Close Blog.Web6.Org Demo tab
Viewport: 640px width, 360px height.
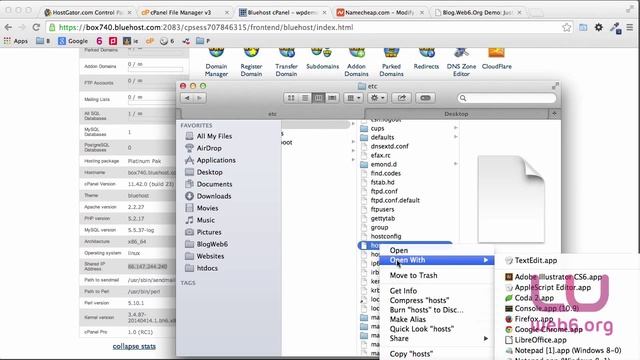pos(519,13)
